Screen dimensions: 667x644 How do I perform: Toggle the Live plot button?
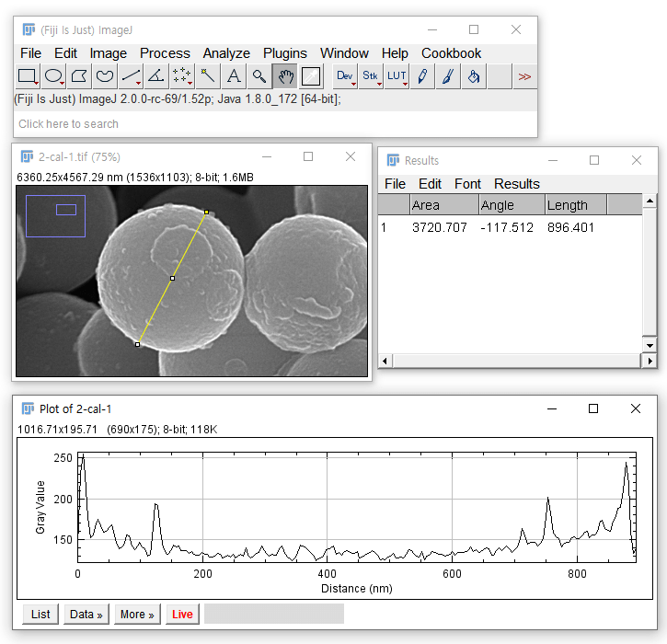(x=182, y=615)
